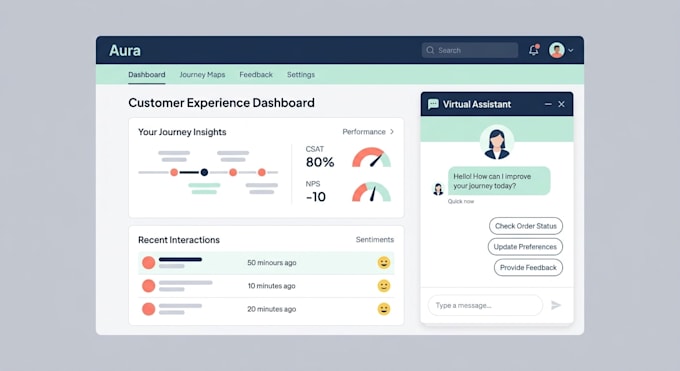The height and width of the screenshot is (371, 680).
Task: Click the search magnifier icon
Action: pyautogui.click(x=430, y=50)
